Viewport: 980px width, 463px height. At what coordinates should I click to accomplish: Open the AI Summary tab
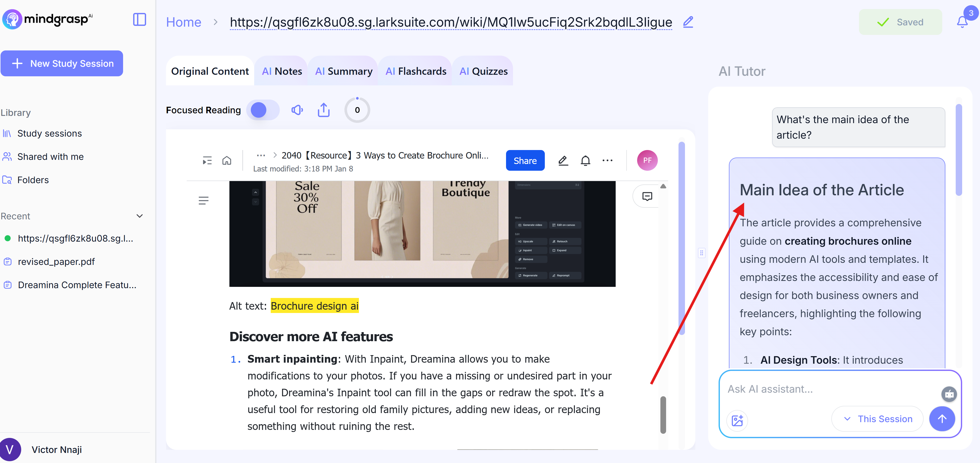343,71
